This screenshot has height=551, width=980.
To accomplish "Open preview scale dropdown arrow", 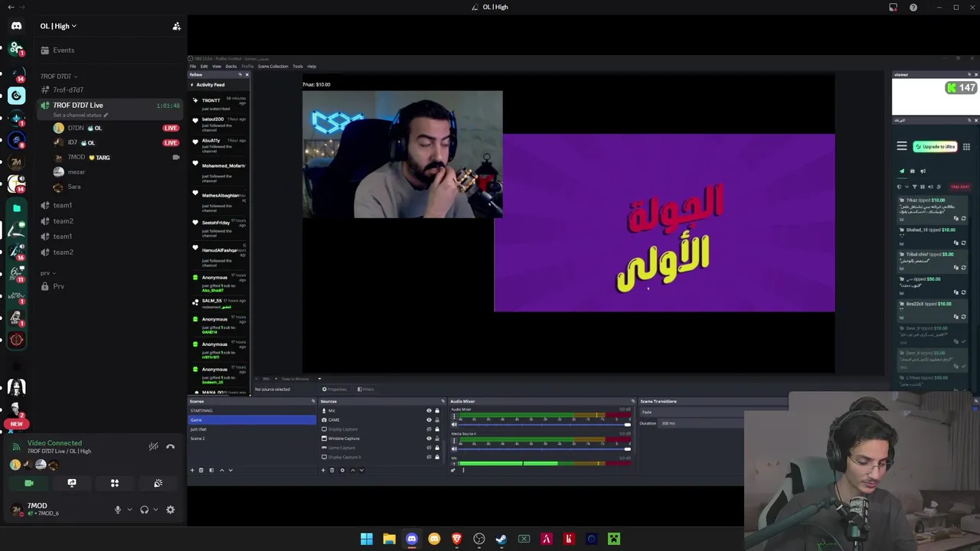I will (319, 379).
